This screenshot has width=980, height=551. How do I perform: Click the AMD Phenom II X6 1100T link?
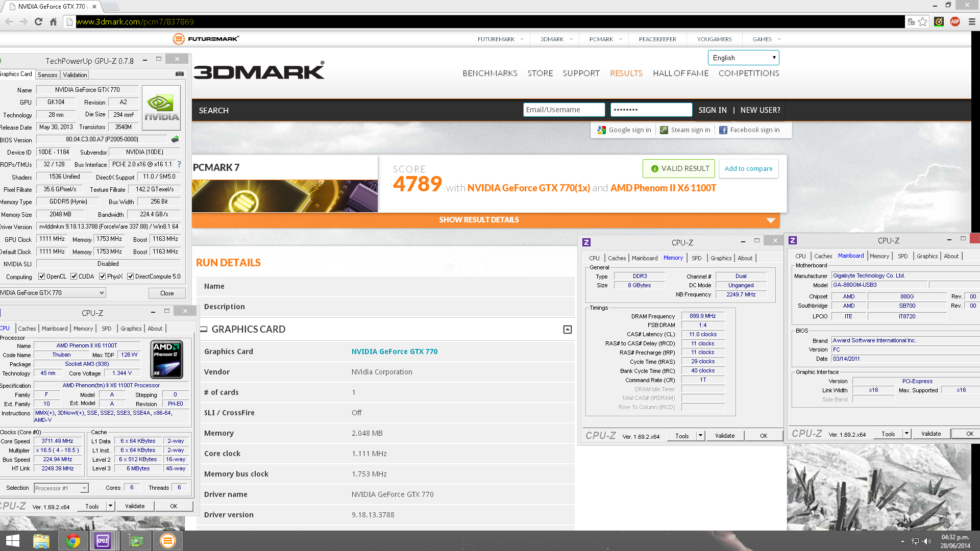coord(663,188)
